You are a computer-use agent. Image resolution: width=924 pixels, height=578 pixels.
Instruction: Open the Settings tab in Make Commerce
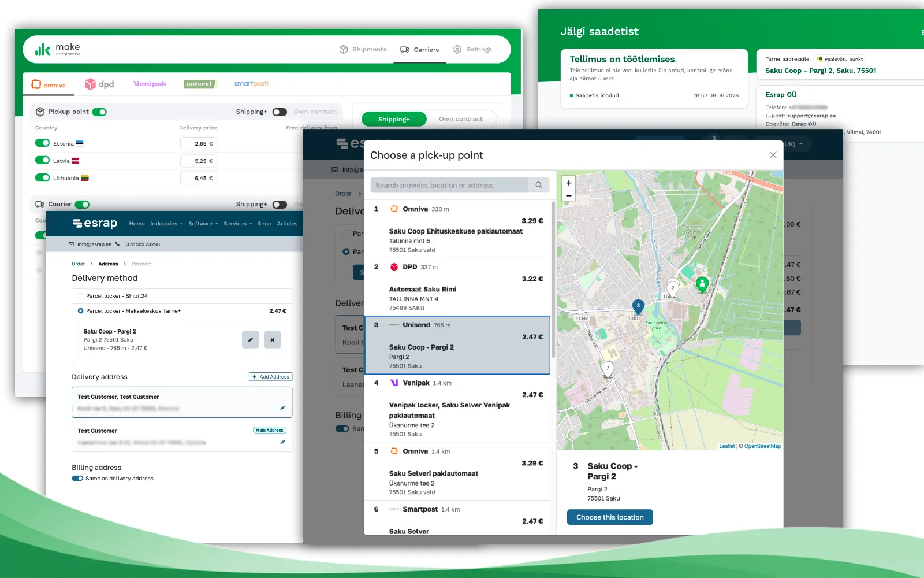point(472,50)
